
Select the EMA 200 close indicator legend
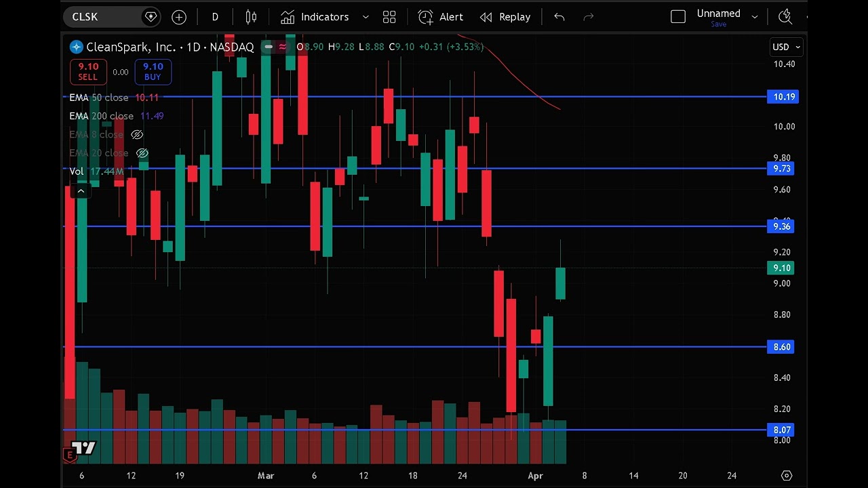pos(117,116)
